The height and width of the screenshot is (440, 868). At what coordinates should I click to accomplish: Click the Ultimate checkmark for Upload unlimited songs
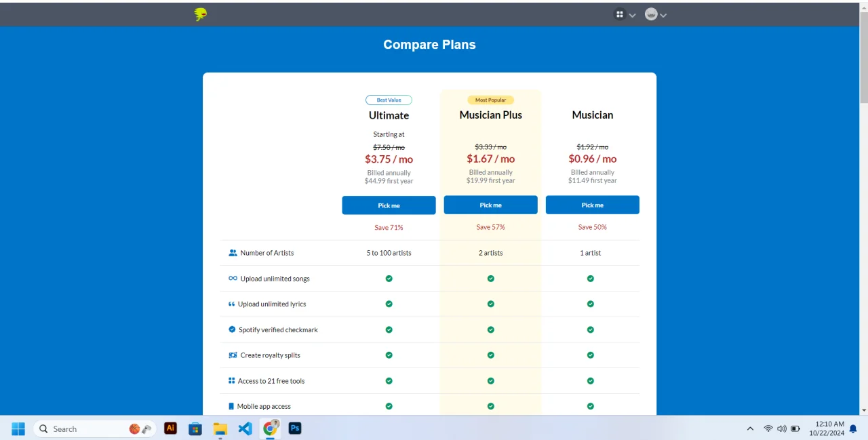coord(389,279)
